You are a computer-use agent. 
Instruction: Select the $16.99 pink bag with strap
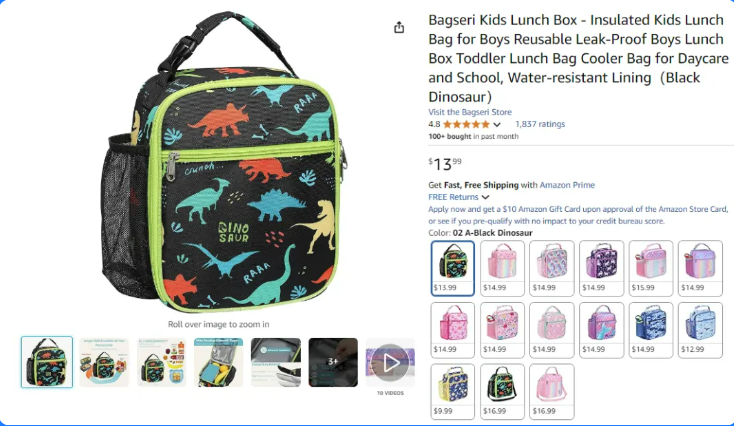click(552, 391)
